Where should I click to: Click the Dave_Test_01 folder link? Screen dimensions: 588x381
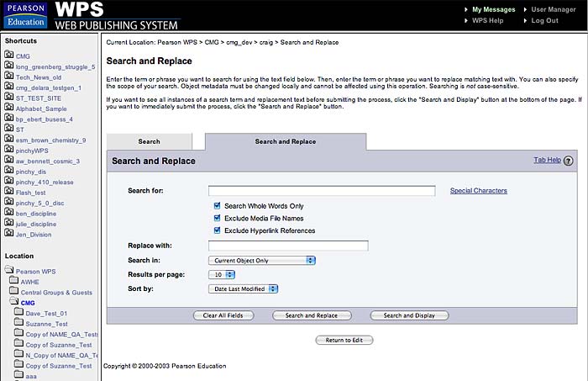[x=46, y=314]
